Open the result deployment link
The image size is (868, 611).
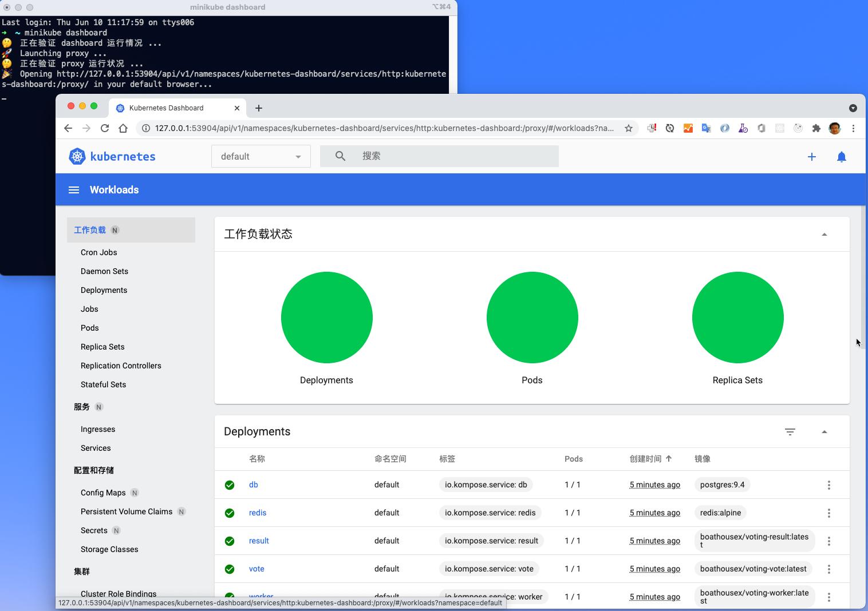tap(259, 541)
